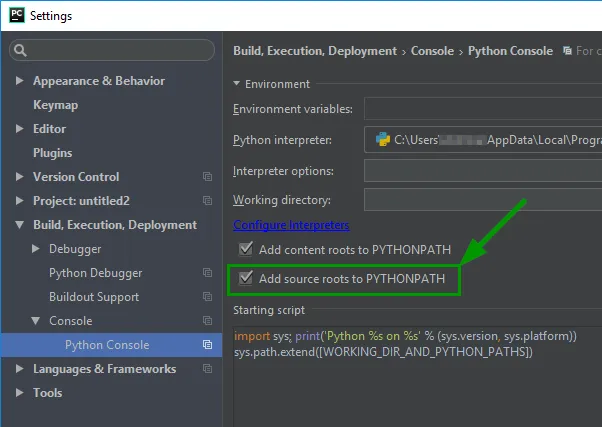Click the Python interpreter logo icon
The image size is (602, 427).
(382, 140)
